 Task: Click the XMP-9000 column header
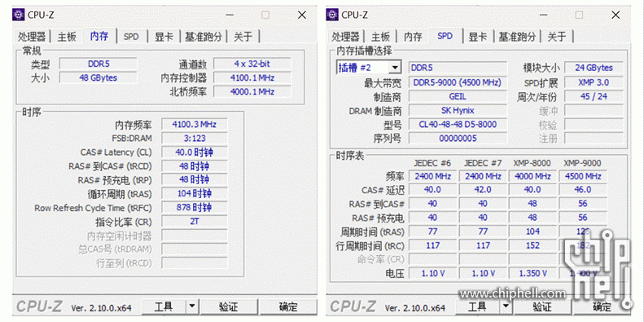pos(582,163)
